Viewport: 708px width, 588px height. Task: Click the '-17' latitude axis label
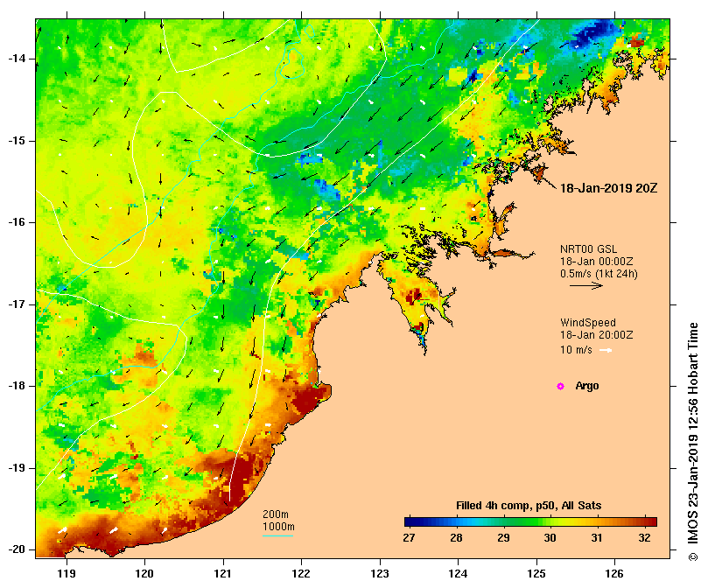(x=17, y=304)
